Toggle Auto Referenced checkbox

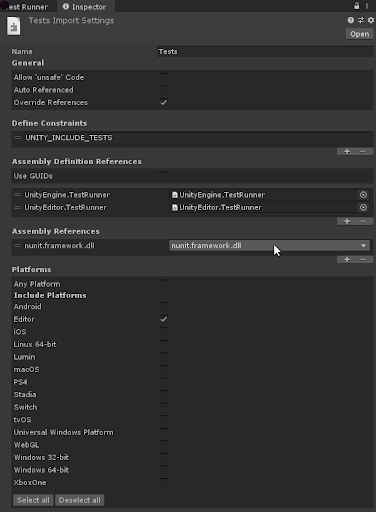tap(164, 90)
